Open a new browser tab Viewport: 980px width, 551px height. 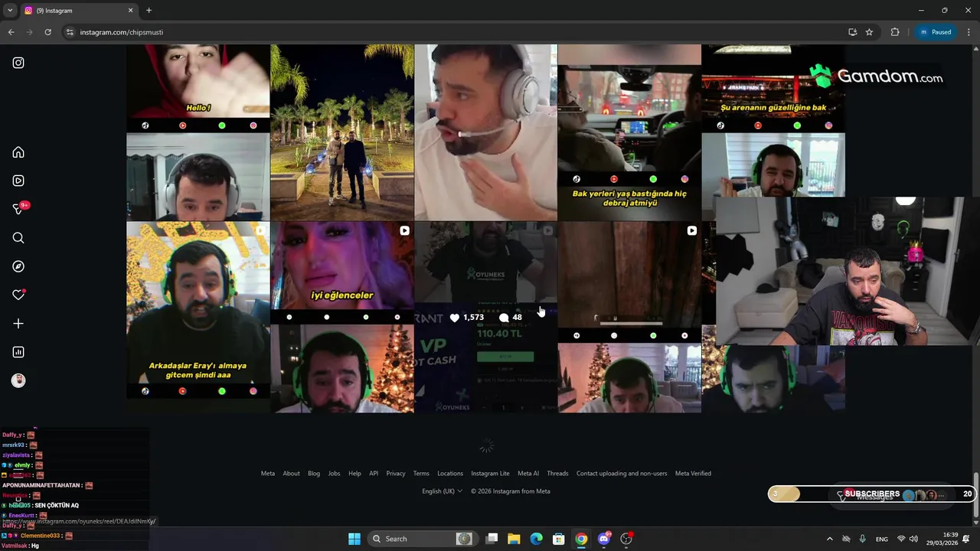(x=149, y=11)
